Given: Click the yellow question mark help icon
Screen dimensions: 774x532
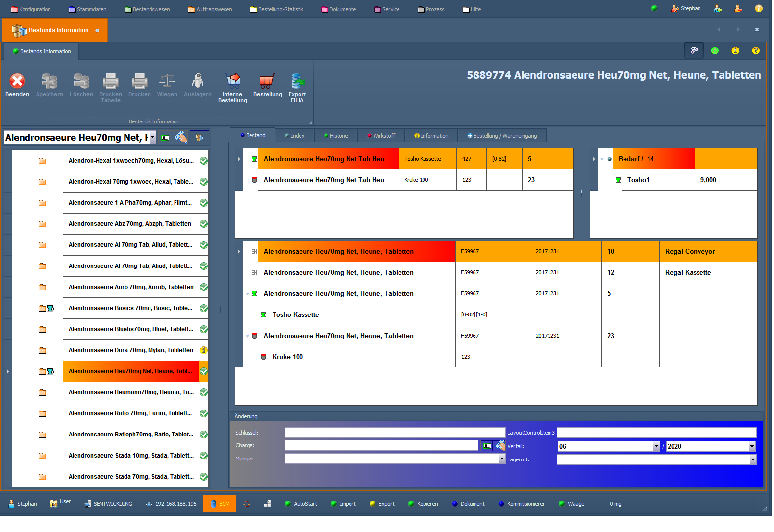Looking at the screenshot, I should click(x=756, y=50).
